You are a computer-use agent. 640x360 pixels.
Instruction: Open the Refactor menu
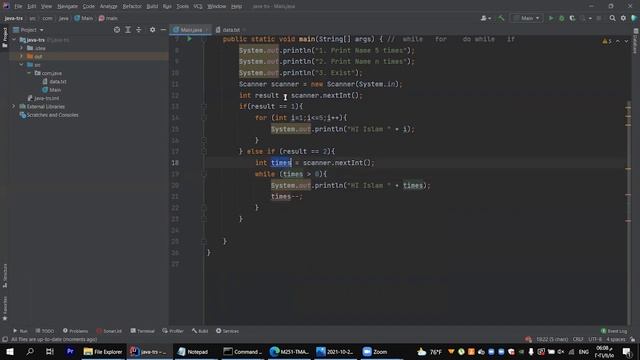coord(132,7)
